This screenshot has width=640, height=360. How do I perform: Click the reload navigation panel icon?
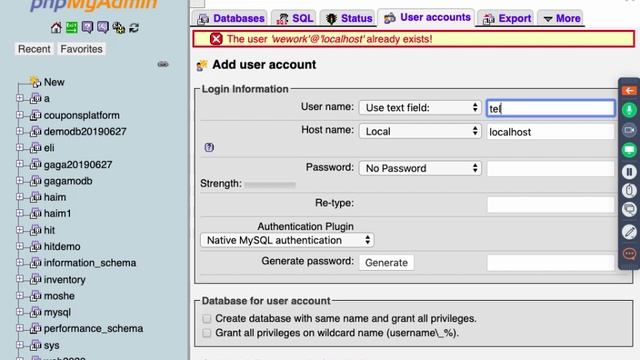(134, 28)
